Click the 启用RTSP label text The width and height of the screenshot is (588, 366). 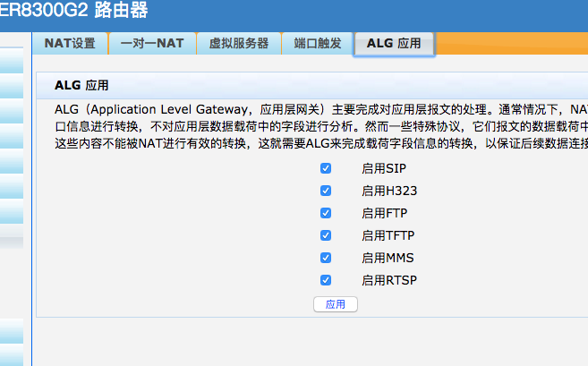point(389,280)
